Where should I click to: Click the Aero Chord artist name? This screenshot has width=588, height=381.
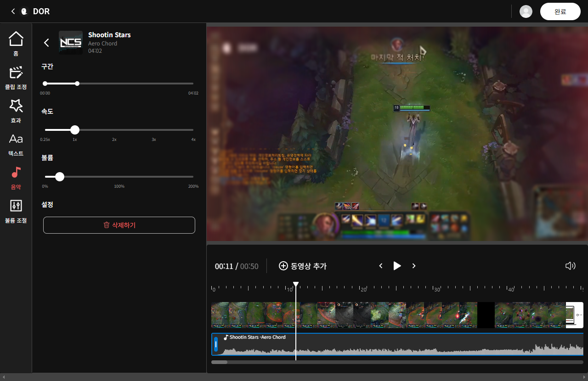(102, 44)
